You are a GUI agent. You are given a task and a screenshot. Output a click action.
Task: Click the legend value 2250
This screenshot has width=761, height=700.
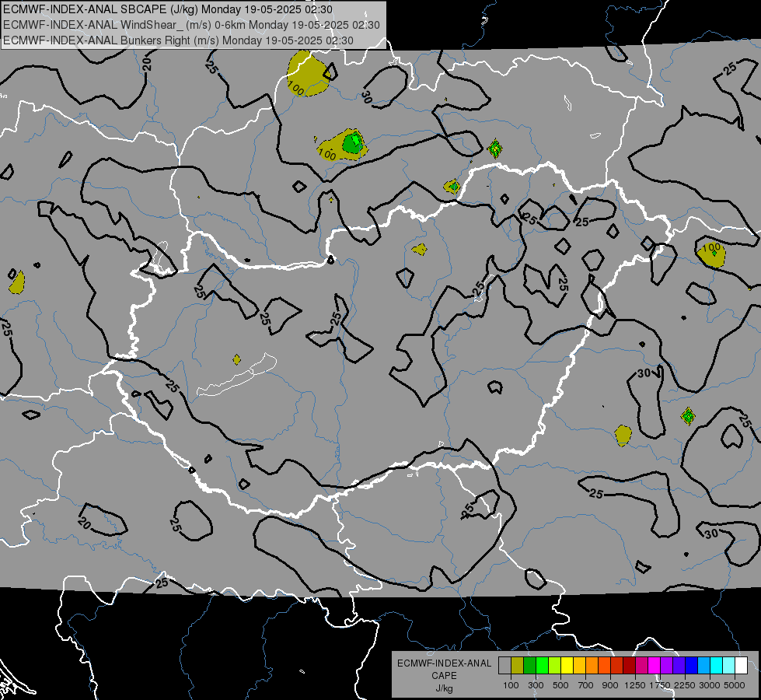coord(685,685)
